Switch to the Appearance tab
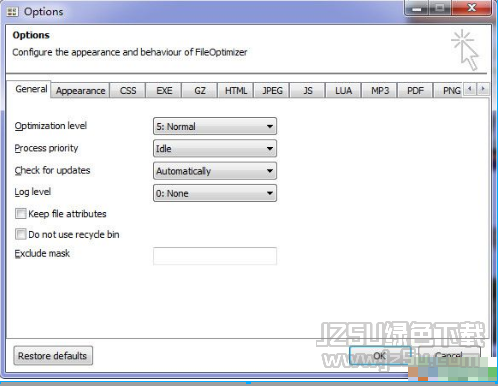 click(x=80, y=91)
